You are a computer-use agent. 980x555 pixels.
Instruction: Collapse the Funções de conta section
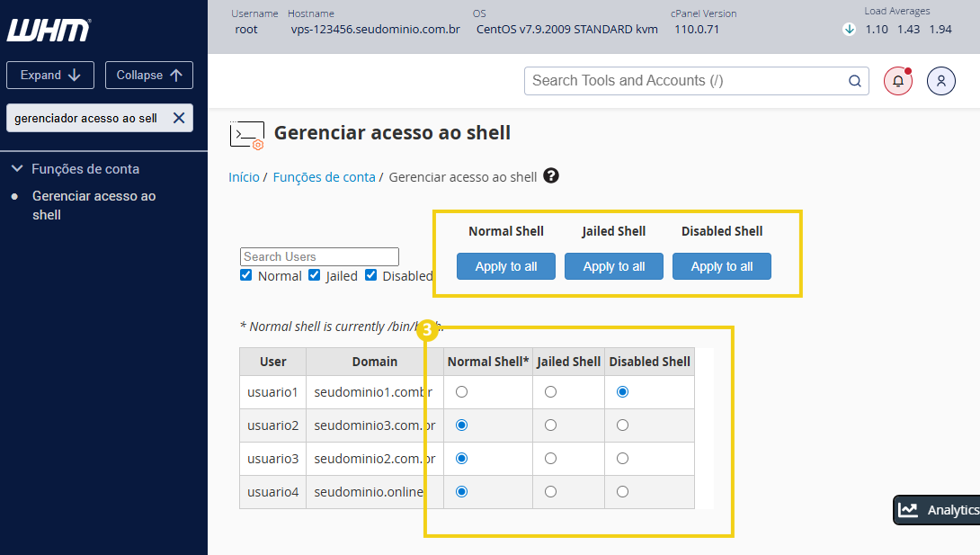[17, 169]
